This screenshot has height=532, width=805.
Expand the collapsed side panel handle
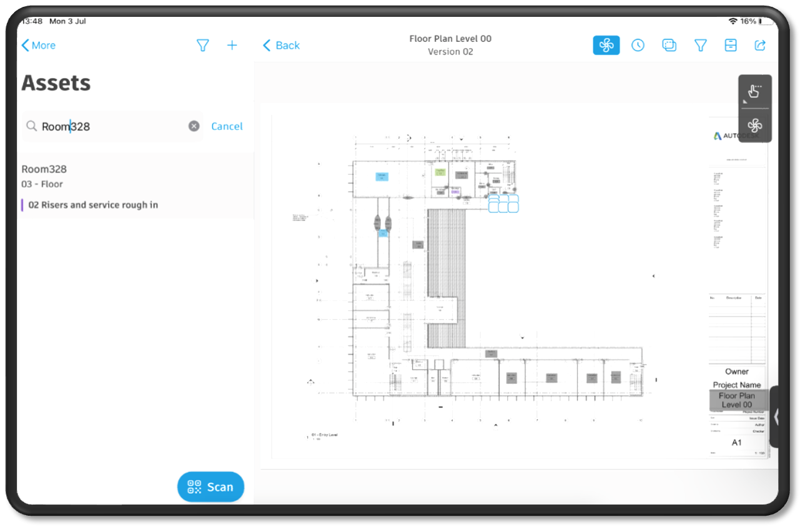(x=775, y=416)
